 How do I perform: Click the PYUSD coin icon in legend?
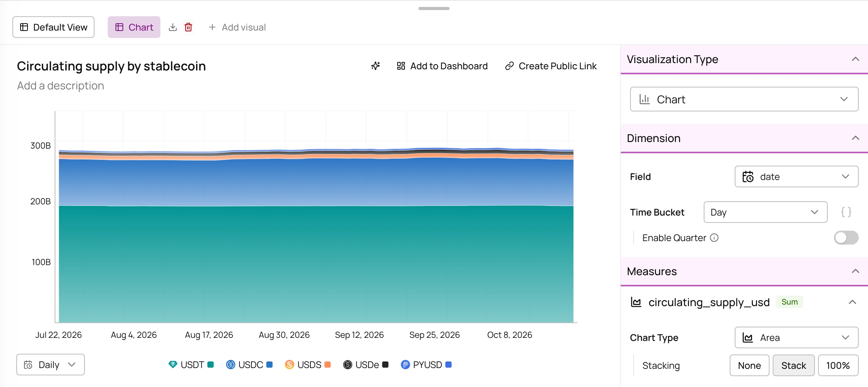[x=405, y=365]
